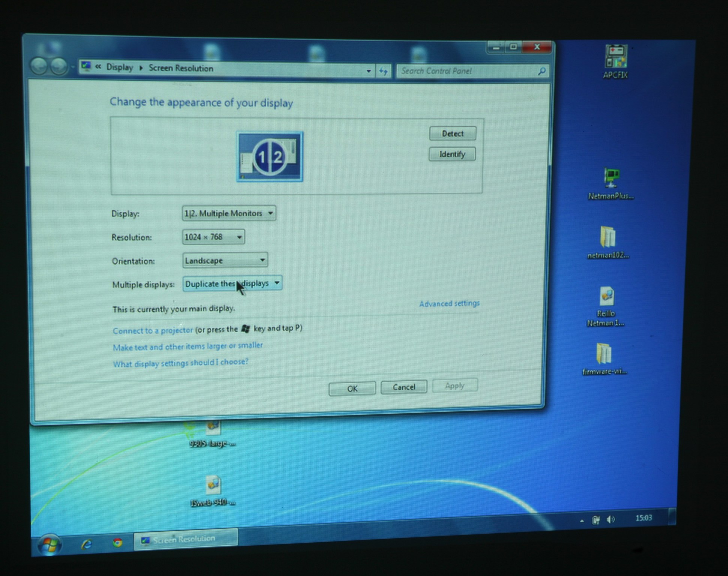Click the search magnifier icon
This screenshot has height=576, width=728.
(x=541, y=71)
